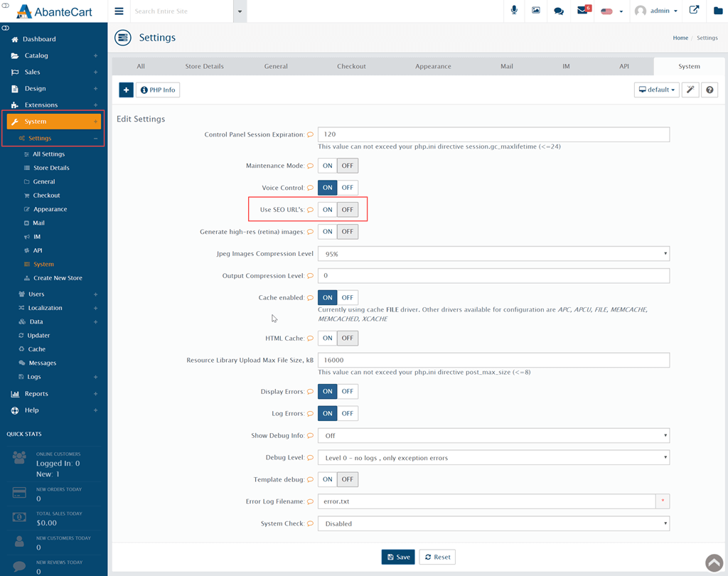Expand the default store selector dropdown
Screen dimensions: 728x576
click(x=656, y=90)
